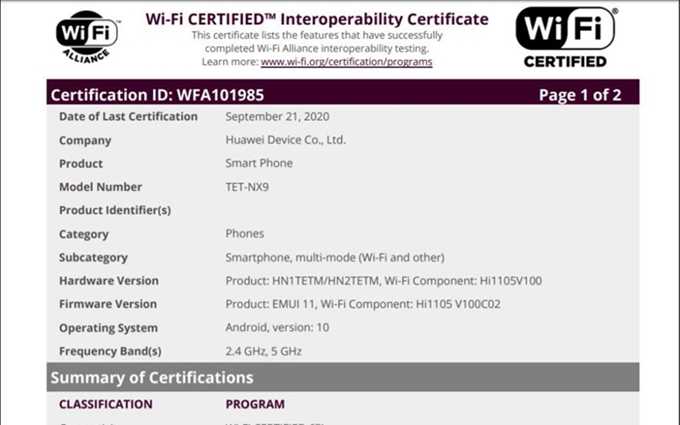Select the 'Certification ID: WFA101985' heading
Screen dimensions: 680x425
(157, 95)
